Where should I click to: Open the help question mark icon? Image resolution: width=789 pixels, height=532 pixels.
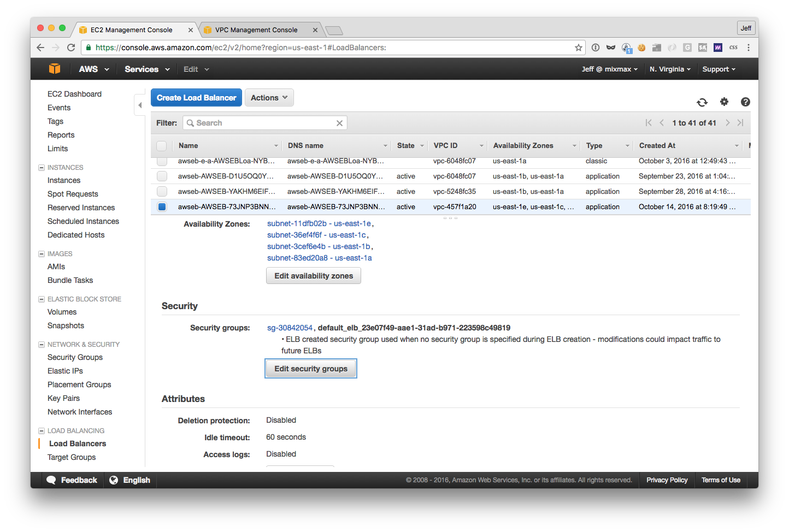point(745,102)
